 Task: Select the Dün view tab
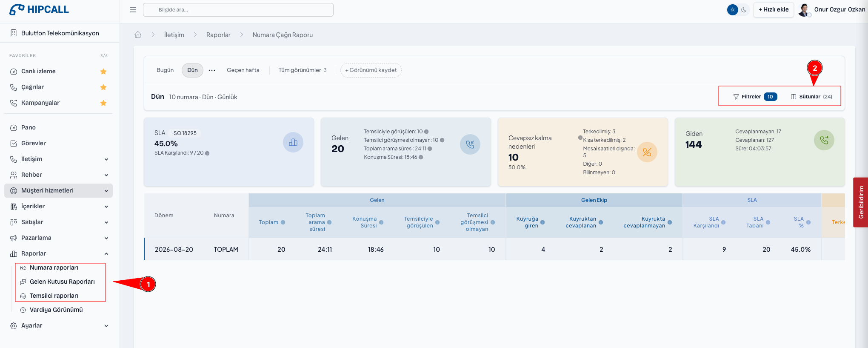(x=192, y=70)
